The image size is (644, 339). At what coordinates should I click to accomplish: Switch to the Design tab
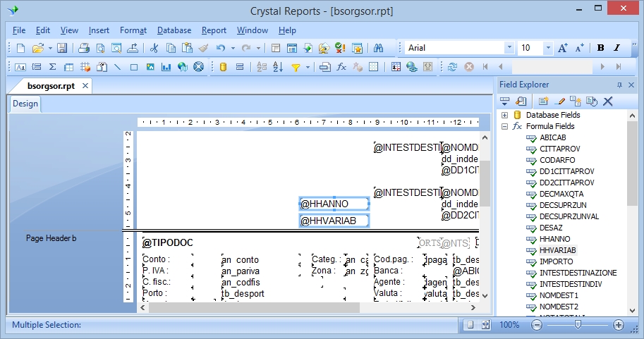point(25,104)
